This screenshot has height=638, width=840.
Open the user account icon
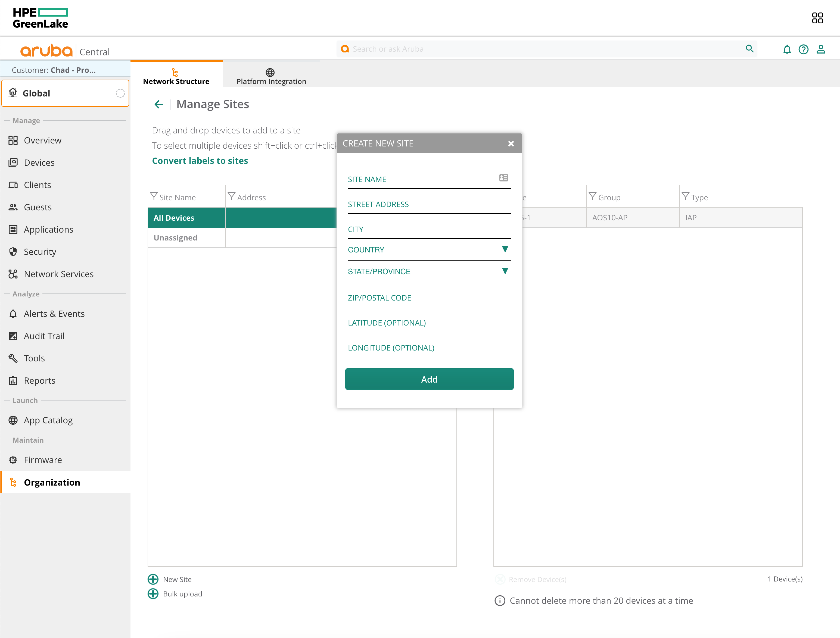(x=821, y=49)
